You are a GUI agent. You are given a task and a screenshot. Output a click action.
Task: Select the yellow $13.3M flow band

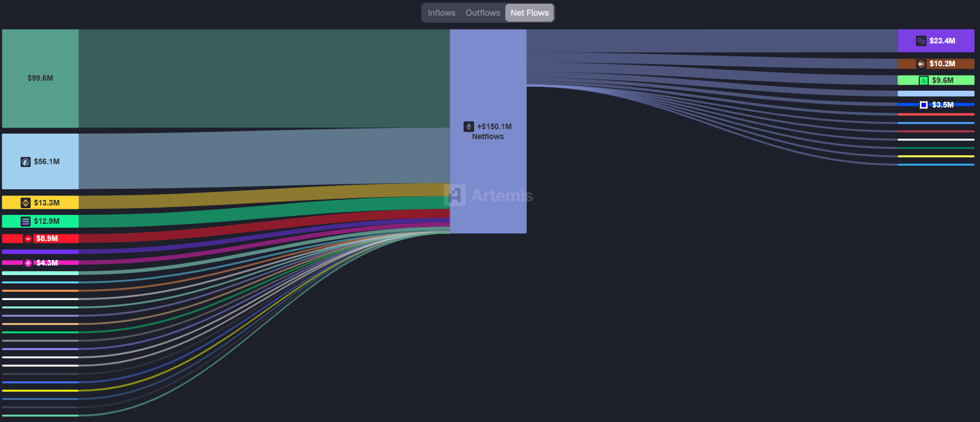point(262,197)
